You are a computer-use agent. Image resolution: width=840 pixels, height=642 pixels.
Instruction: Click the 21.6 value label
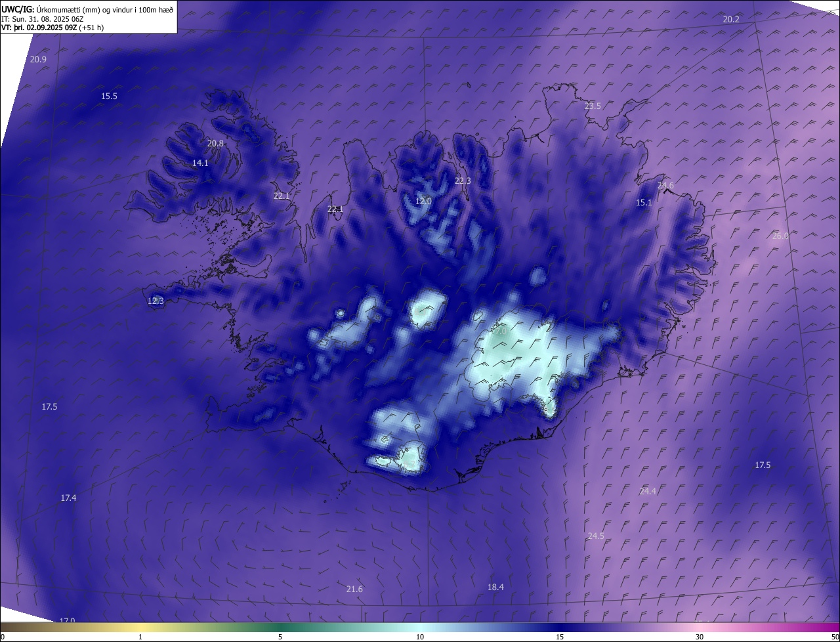click(354, 589)
